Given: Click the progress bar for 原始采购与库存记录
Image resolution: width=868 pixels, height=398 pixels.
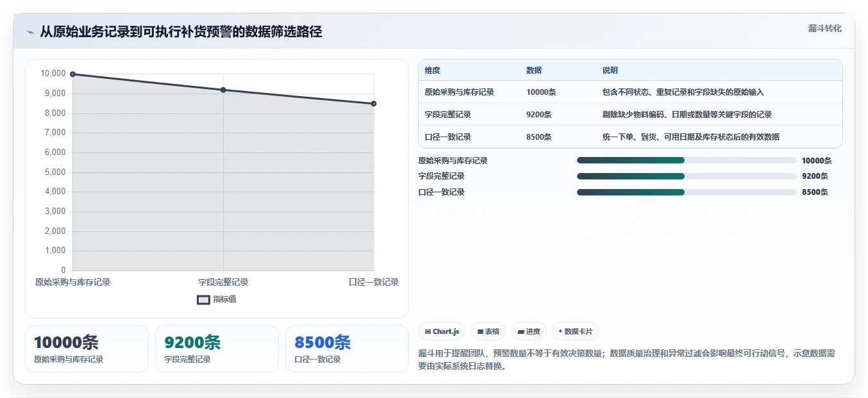Looking at the screenshot, I should point(687,160).
